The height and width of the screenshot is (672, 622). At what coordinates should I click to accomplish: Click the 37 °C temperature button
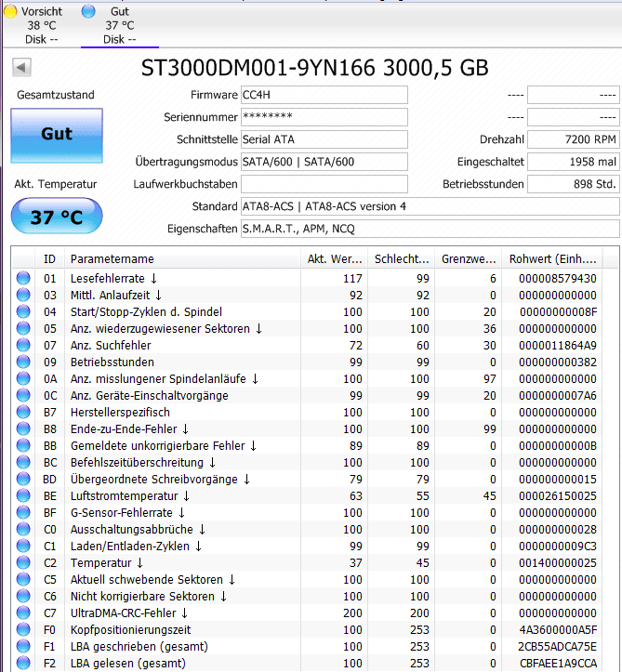click(57, 216)
